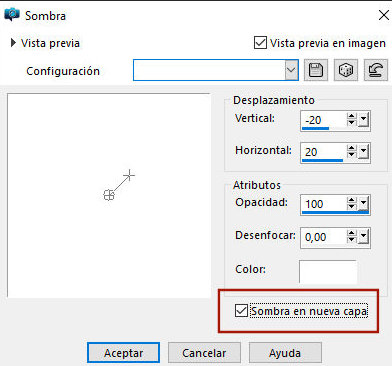This screenshot has width=392, height=366.
Task: Click the shadow offset crosshair handle in preview
Action: (129, 175)
